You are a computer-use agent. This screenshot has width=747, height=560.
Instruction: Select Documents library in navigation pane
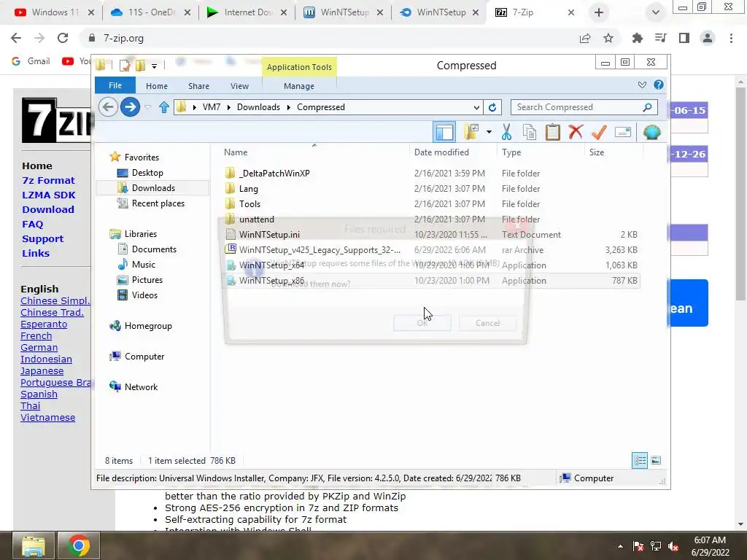point(154,249)
